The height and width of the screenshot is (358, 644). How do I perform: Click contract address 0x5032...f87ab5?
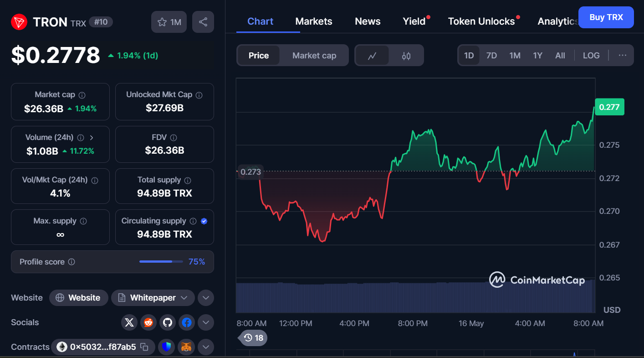[x=103, y=347]
